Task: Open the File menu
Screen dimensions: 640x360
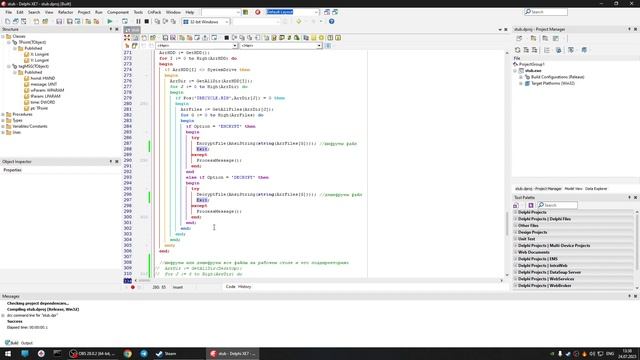Action: 9,12
